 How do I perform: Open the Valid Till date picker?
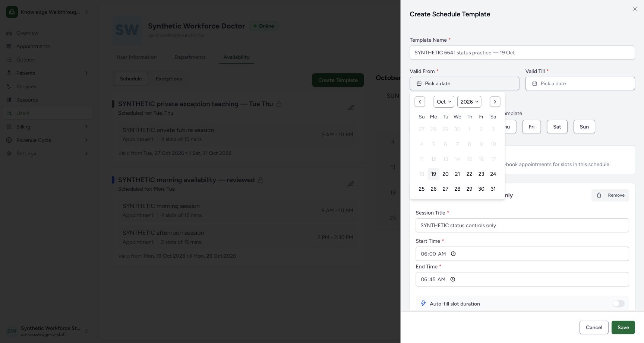[x=580, y=83]
